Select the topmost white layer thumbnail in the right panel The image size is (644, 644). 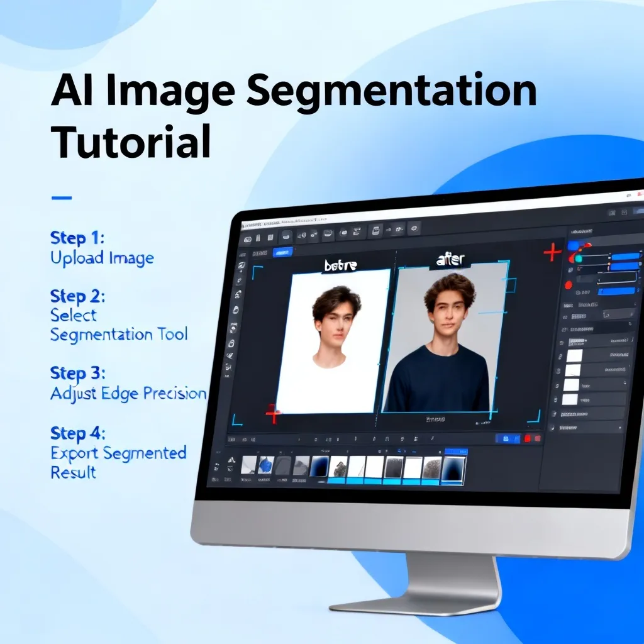pyautogui.click(x=574, y=355)
